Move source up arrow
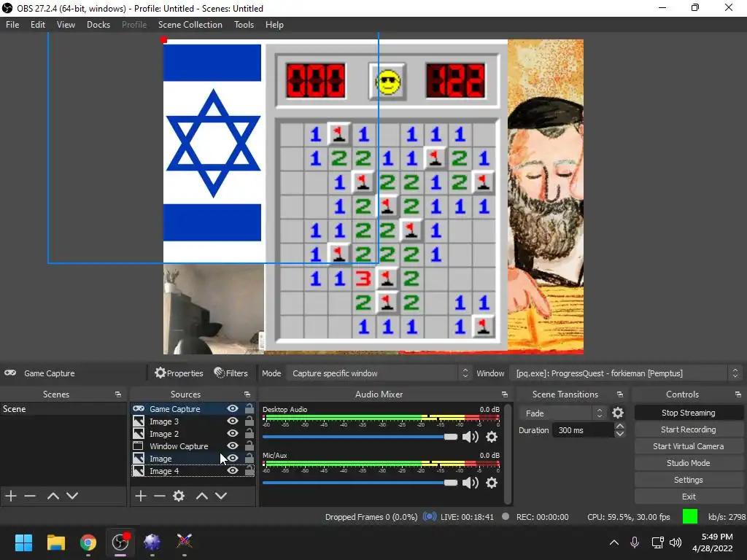This screenshot has width=747, height=560. tap(202, 496)
